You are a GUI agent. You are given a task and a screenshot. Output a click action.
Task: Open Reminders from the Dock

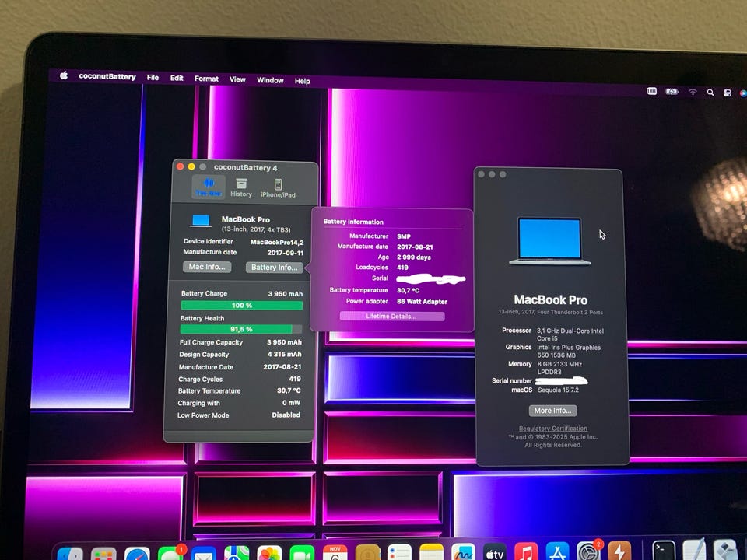[399, 552]
